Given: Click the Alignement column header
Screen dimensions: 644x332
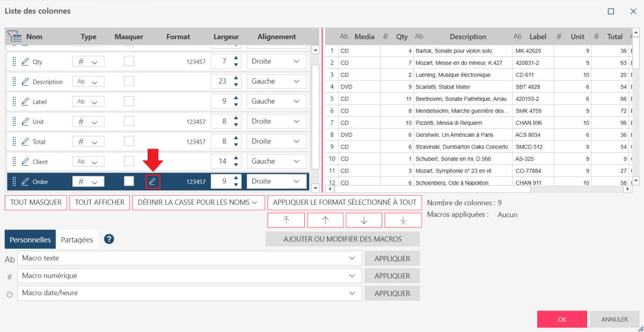Looking at the screenshot, I should click(276, 37).
